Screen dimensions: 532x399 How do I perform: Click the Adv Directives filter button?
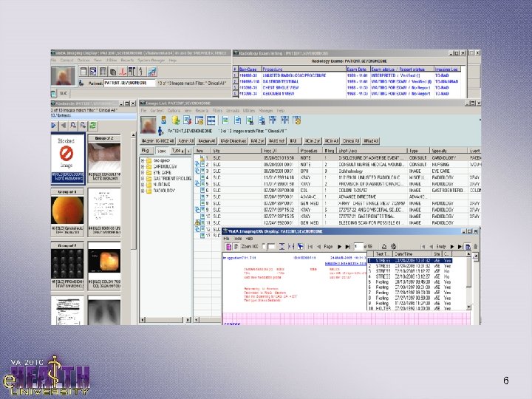tap(233, 141)
